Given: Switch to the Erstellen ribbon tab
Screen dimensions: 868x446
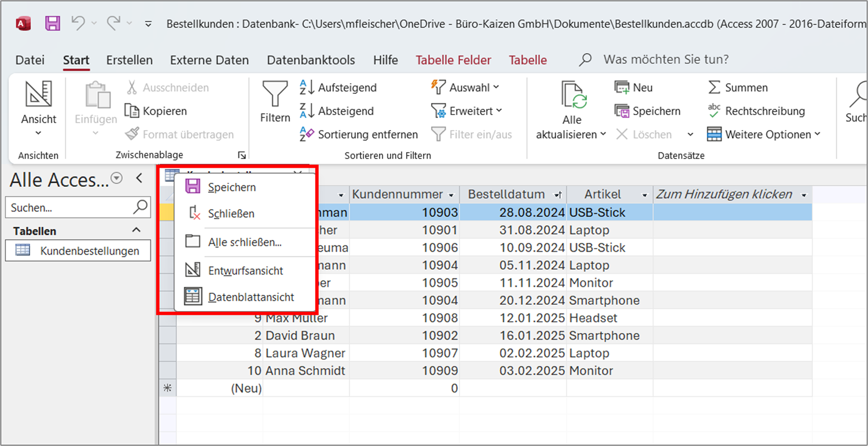Looking at the screenshot, I should click(x=129, y=60).
